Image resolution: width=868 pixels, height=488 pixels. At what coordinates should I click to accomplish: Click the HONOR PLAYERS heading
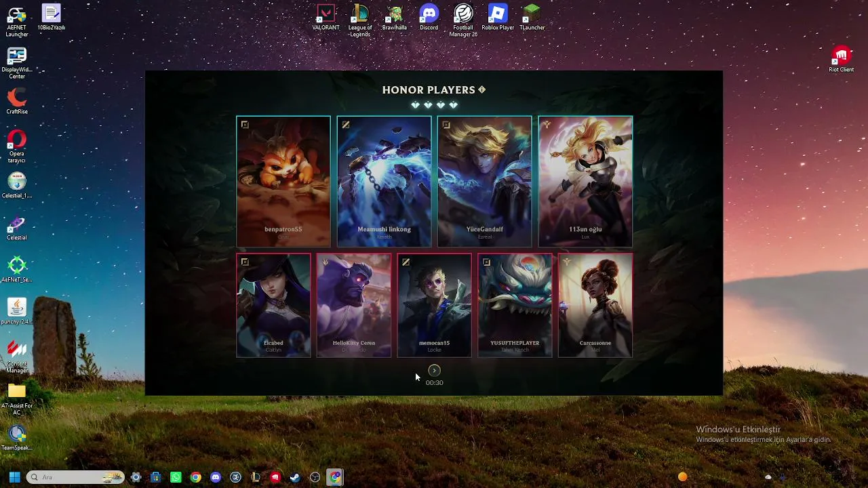[x=429, y=89]
